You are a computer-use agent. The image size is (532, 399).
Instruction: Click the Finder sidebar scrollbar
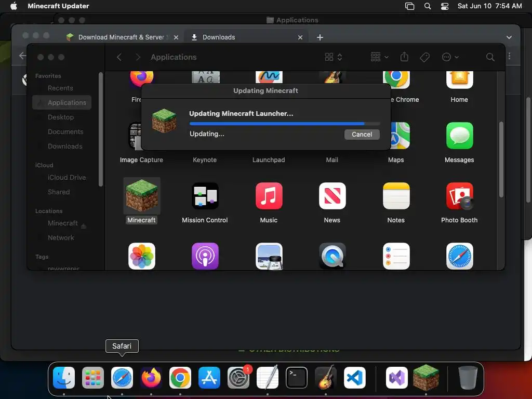pyautogui.click(x=100, y=129)
